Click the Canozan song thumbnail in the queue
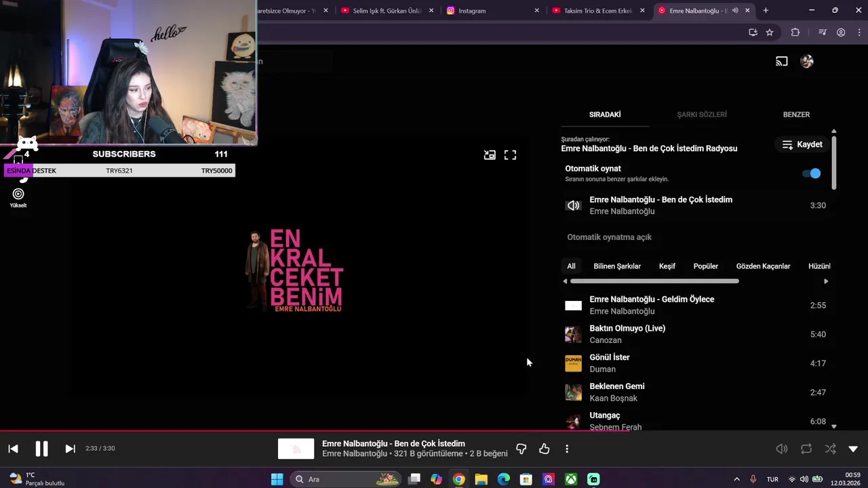868x488 pixels. point(573,334)
